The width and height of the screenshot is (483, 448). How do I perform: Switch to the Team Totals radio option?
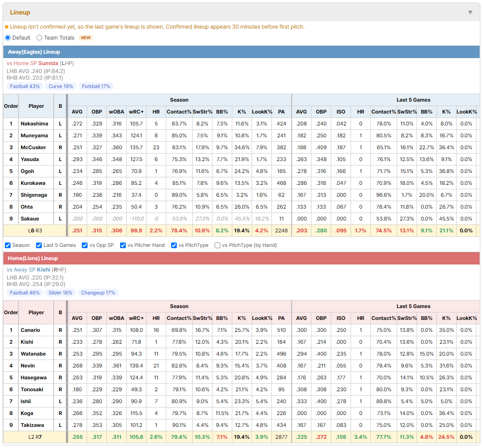click(39, 37)
